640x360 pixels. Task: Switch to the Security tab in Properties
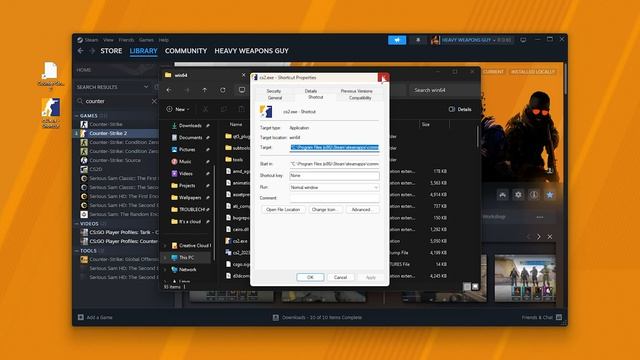[273, 91]
